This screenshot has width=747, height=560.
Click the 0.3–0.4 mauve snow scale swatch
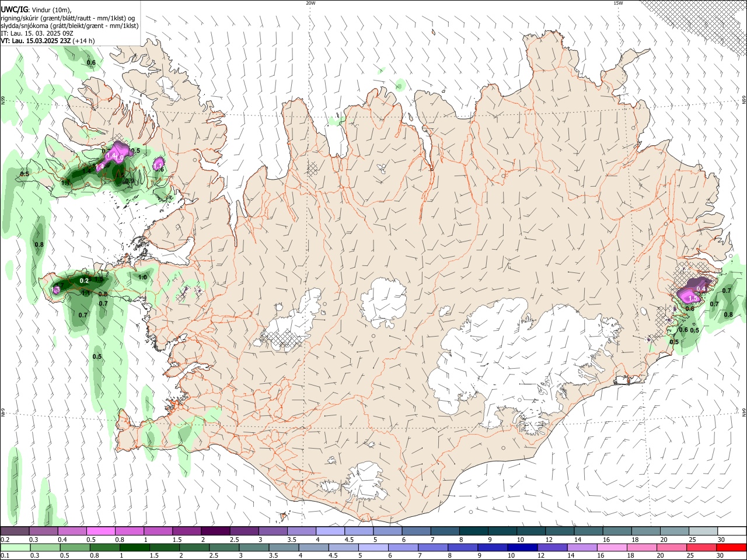coord(43,531)
